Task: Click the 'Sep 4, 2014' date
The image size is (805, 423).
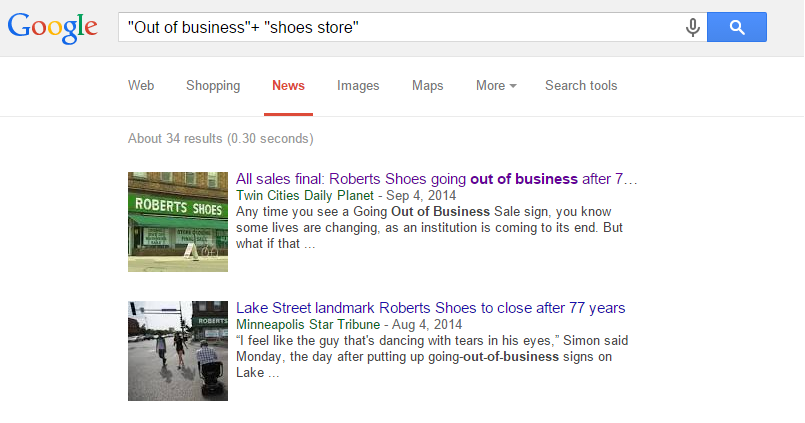Action: pyautogui.click(x=421, y=196)
